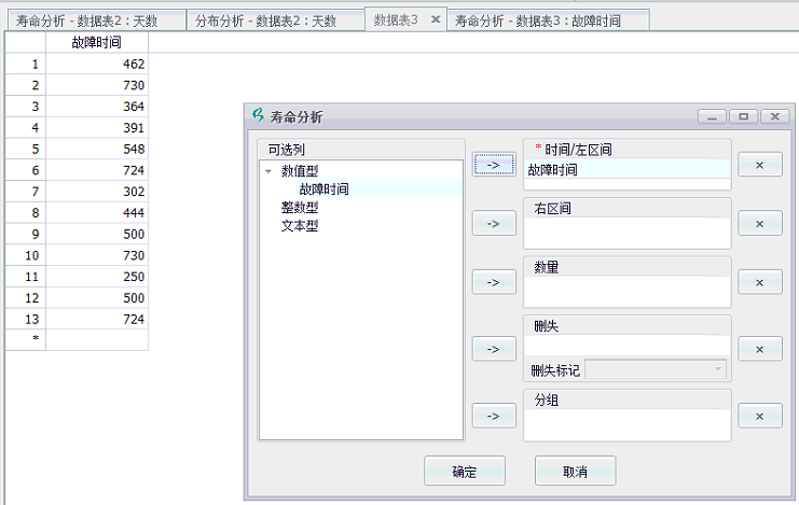This screenshot has width=799, height=505.
Task: Select the 文本型 tree item
Action: (299, 225)
